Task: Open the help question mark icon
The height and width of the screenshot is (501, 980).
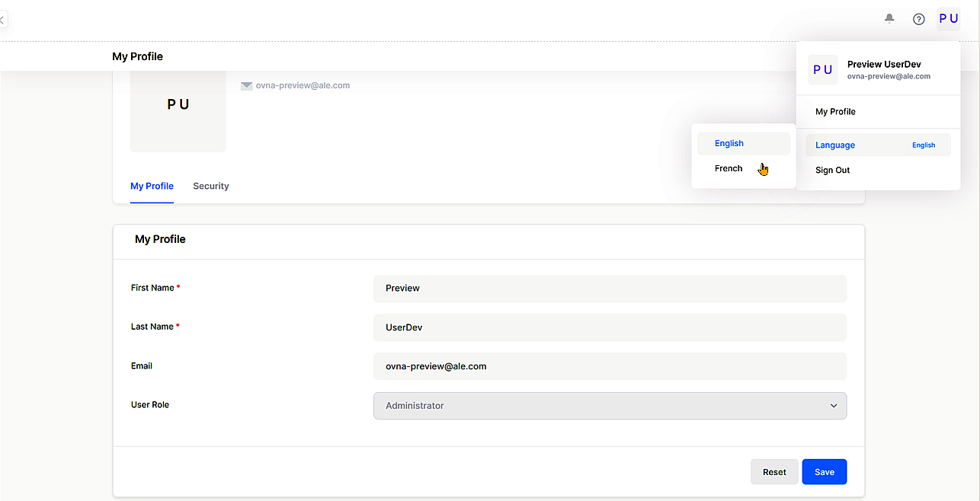Action: click(919, 19)
